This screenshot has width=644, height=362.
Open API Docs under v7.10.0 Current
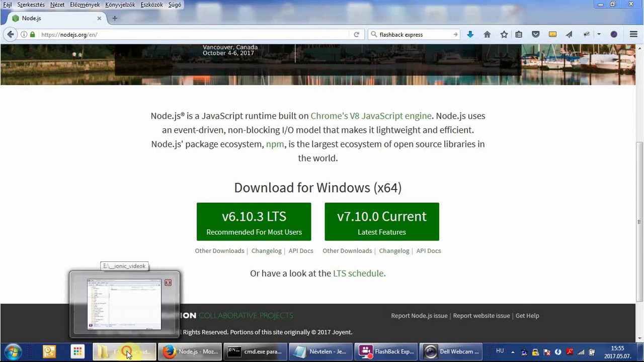pos(429,251)
